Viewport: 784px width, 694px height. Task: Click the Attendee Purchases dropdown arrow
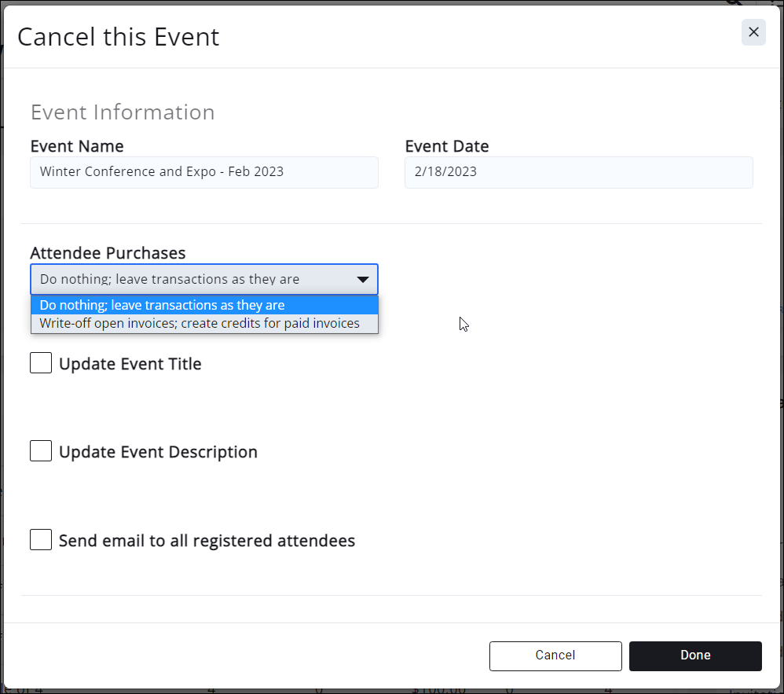(363, 279)
